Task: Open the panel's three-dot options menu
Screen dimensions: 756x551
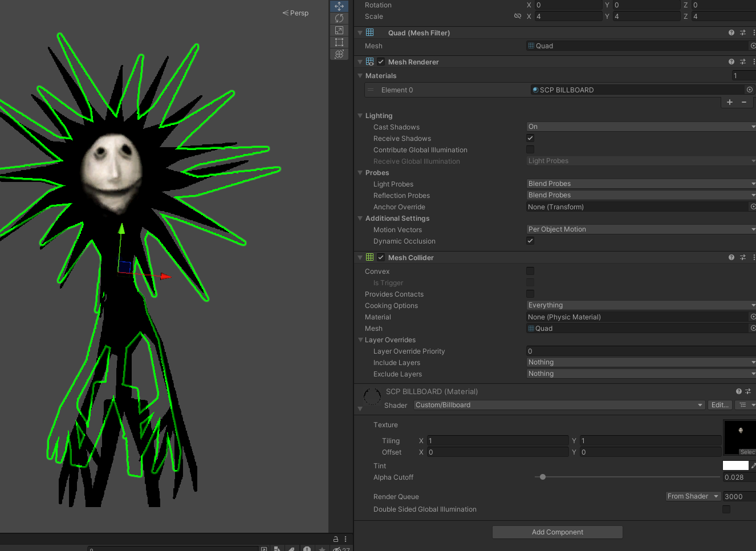Action: click(346, 539)
